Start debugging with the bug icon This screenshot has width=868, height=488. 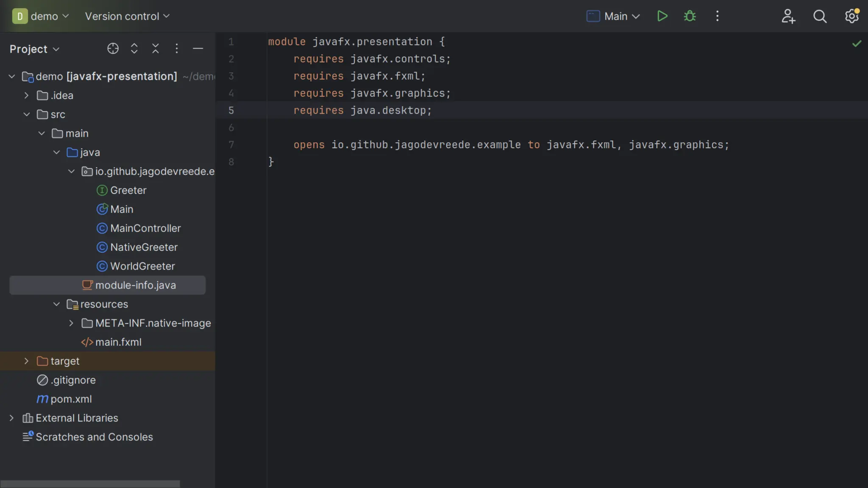tap(690, 16)
